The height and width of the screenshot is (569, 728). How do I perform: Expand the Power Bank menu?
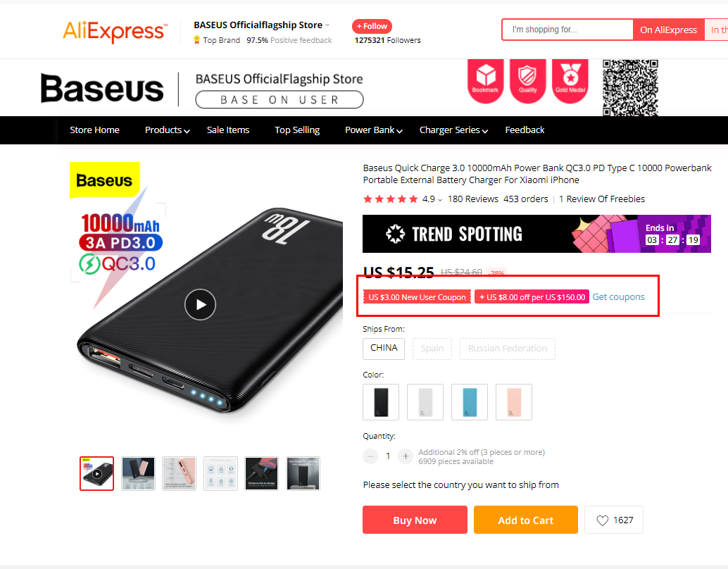point(373,130)
